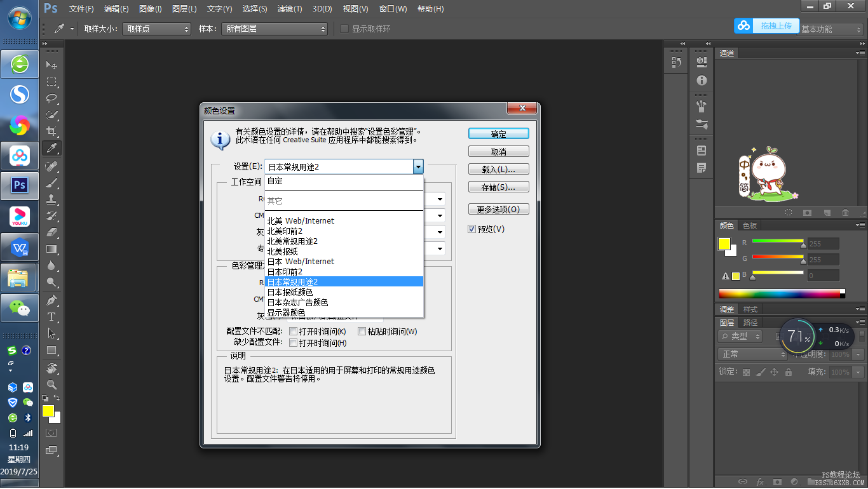Open the 取样大小 dropdown
The image size is (868, 489).
pos(156,29)
